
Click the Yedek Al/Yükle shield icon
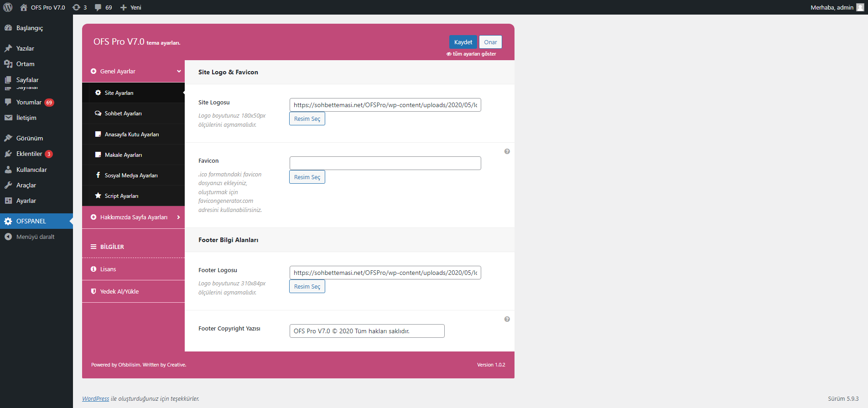94,291
